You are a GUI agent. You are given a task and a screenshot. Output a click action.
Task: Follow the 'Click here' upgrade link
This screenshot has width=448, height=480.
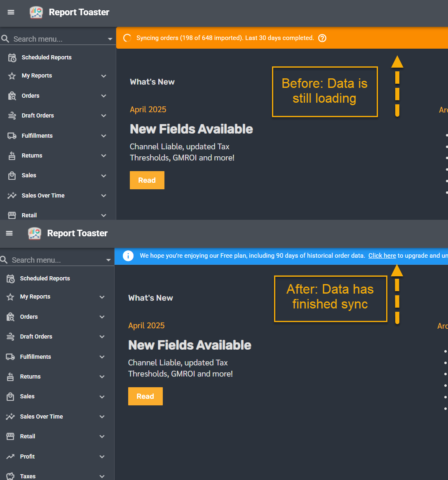(382, 256)
